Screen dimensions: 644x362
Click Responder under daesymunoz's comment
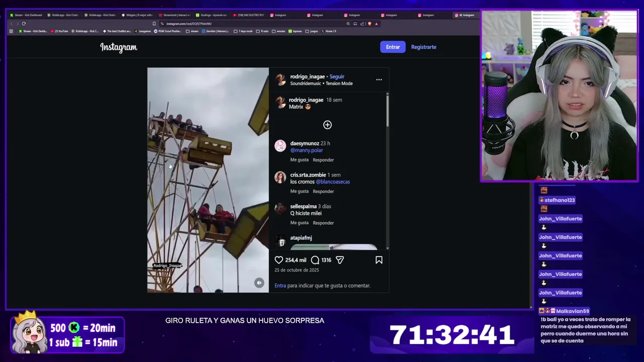324,160
